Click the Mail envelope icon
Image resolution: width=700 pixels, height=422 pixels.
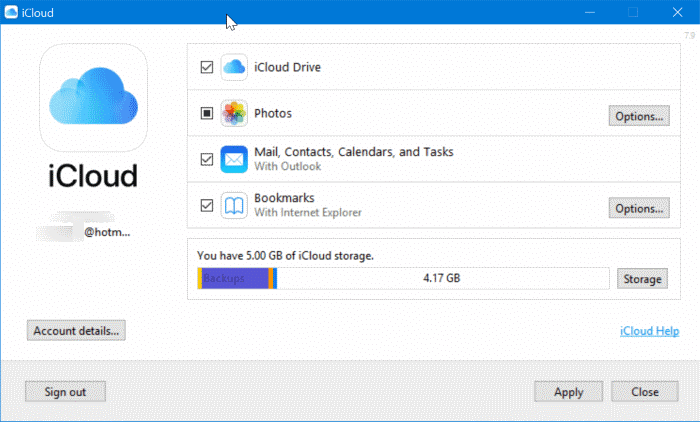click(234, 159)
